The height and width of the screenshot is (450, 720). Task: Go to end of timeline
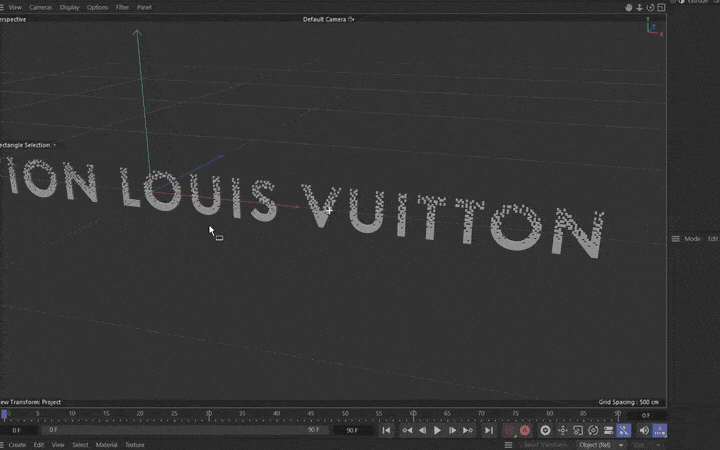[x=489, y=430]
